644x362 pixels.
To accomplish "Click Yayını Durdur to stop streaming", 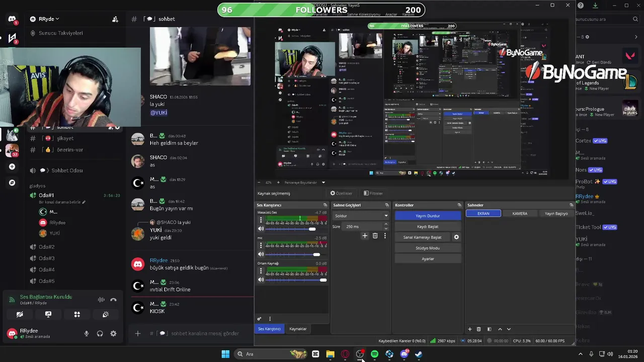I will pyautogui.click(x=428, y=216).
